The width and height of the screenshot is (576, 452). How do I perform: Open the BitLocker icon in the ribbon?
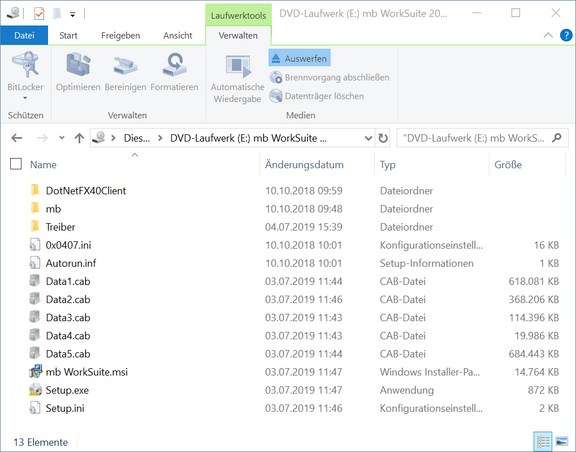tap(25, 65)
